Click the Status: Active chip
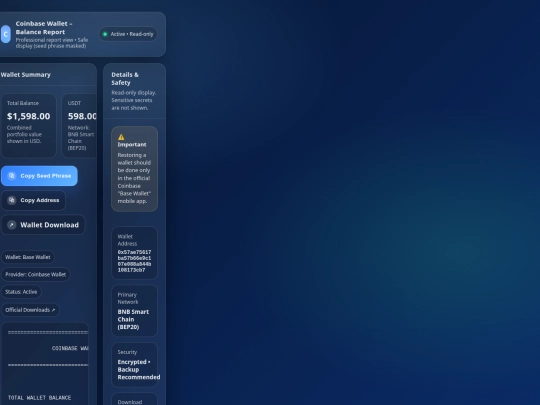Image resolution: width=540 pixels, height=405 pixels. click(21, 292)
